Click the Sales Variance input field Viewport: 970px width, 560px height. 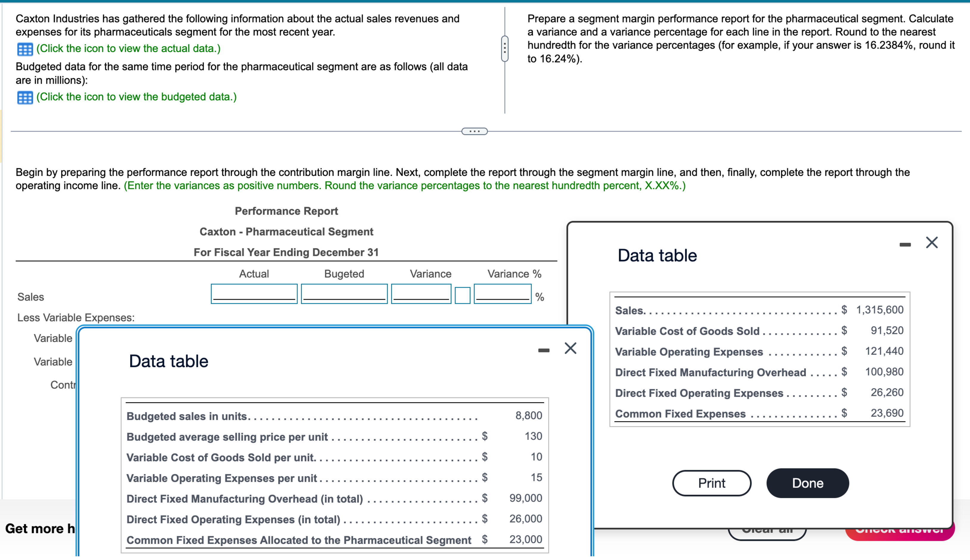tap(421, 294)
